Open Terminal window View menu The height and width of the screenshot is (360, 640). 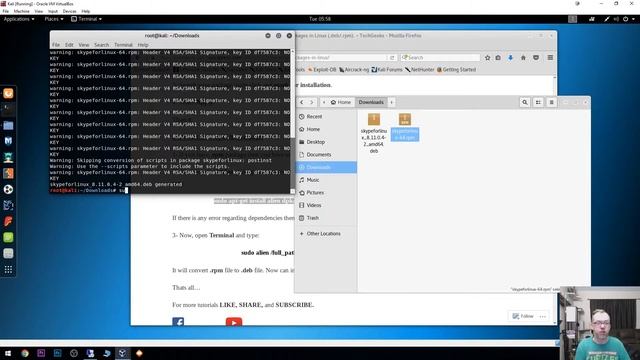click(x=84, y=45)
